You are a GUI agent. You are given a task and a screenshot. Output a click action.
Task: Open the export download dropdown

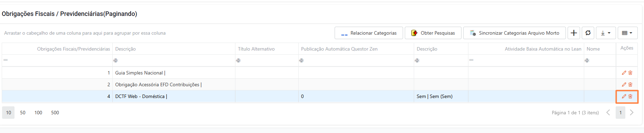pyautogui.click(x=606, y=33)
